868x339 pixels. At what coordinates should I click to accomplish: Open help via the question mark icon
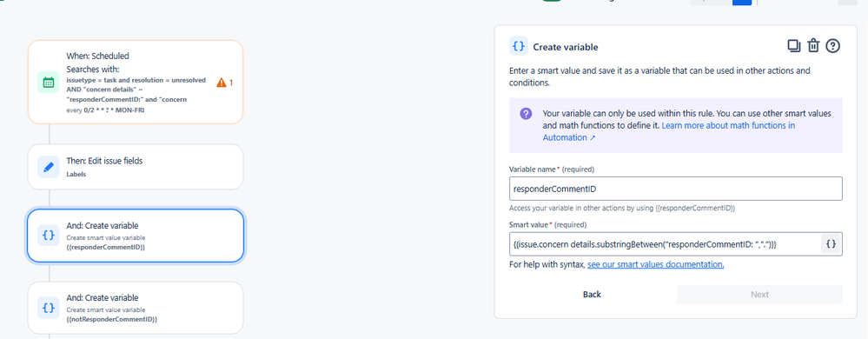[832, 46]
